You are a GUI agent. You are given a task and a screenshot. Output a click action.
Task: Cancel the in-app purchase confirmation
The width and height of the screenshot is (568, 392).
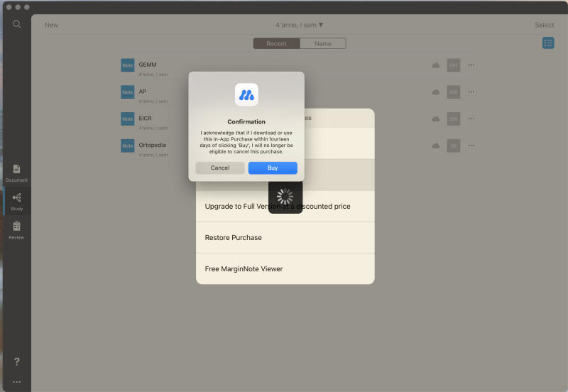tap(220, 168)
